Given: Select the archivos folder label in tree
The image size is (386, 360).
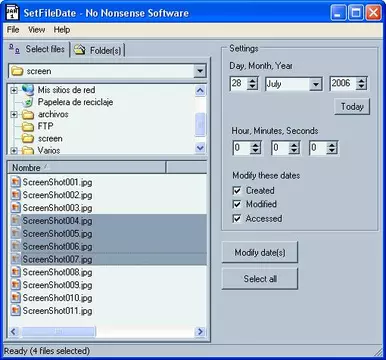Looking at the screenshot, I should [53, 114].
